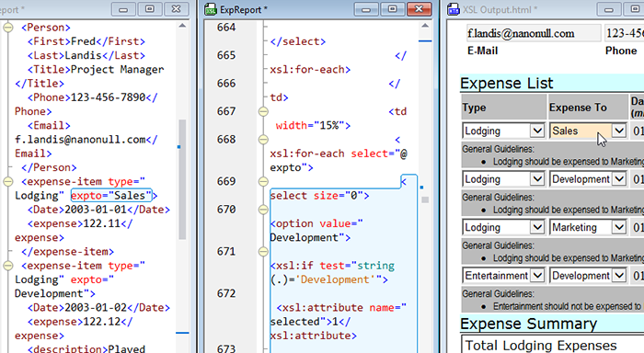Click the <Date>2003-01-01</Date> line
This screenshot has width=644, height=353.
[x=98, y=210]
